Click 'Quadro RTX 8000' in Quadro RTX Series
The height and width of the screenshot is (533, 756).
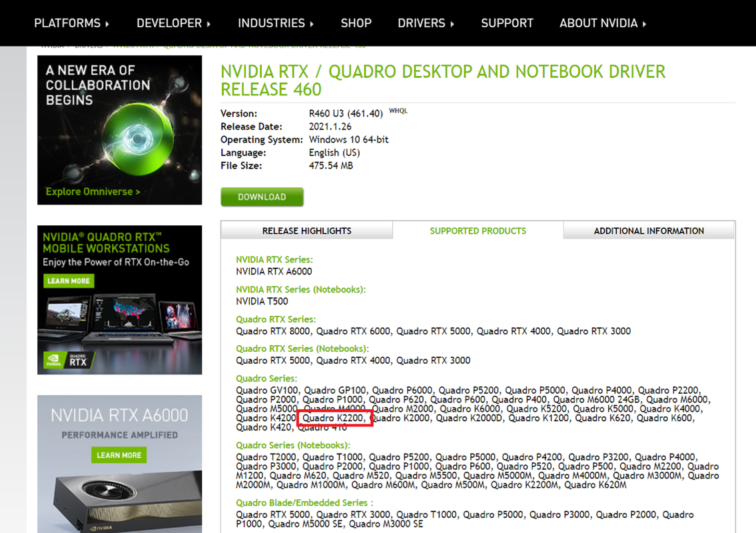tap(273, 331)
